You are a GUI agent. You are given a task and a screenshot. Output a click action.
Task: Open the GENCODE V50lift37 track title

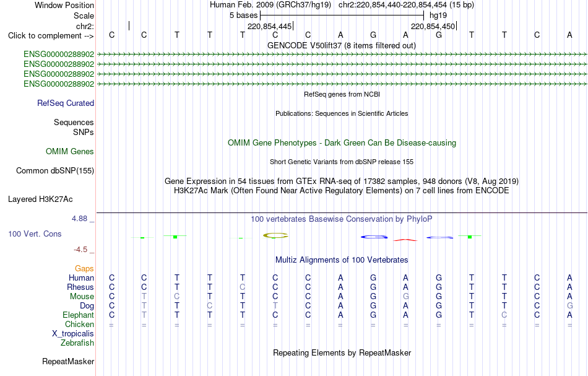coord(342,46)
